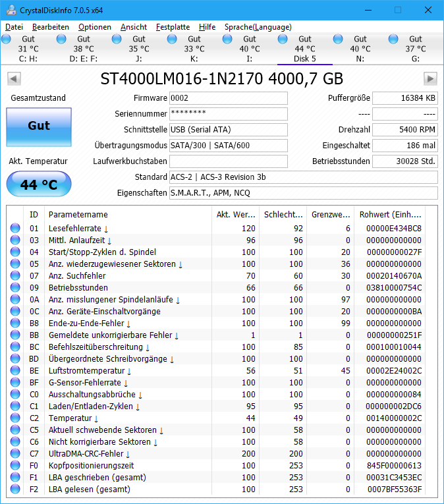Click the Gut health status button
Screen dimensions: 444x504
coord(39,127)
